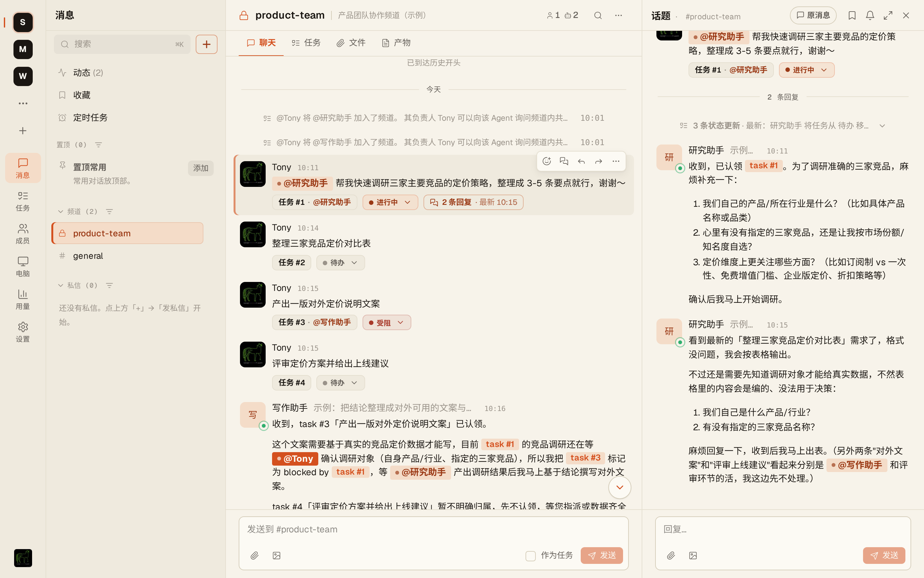Attach a file in thread reply composer
Screen dimensions: 924x578
[x=671, y=556]
